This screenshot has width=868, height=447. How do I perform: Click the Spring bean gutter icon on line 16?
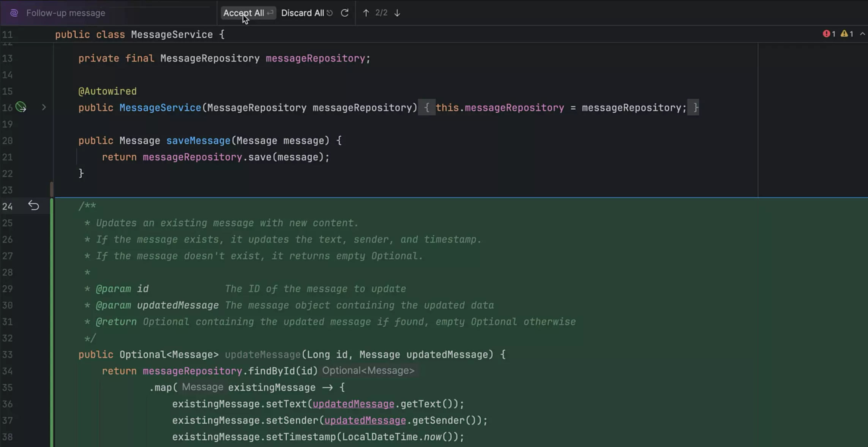[x=21, y=107]
